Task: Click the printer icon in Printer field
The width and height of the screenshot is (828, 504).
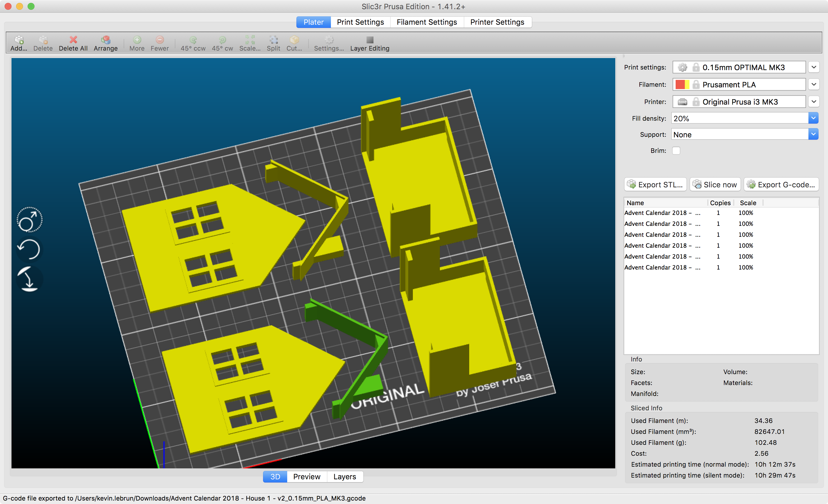Action: point(682,102)
